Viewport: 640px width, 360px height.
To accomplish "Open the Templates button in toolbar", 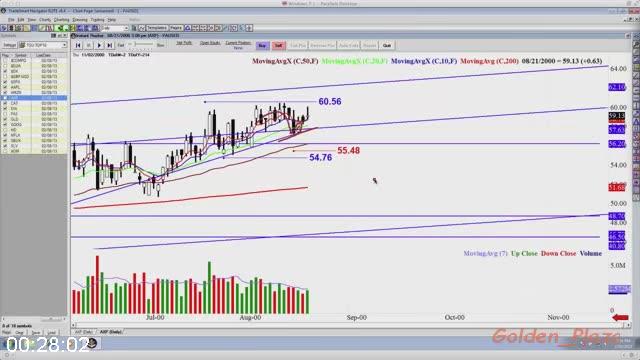I will coord(157,28).
